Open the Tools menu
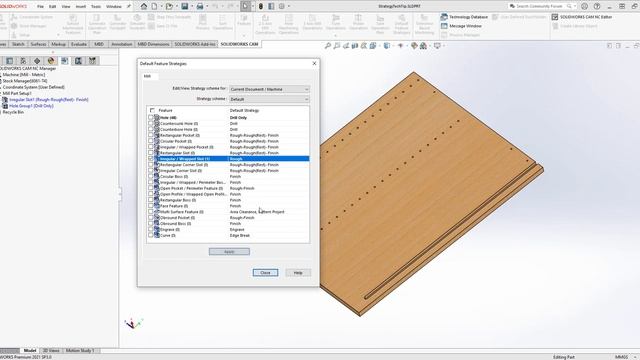Viewport: 640px width, 360px height. point(96,7)
